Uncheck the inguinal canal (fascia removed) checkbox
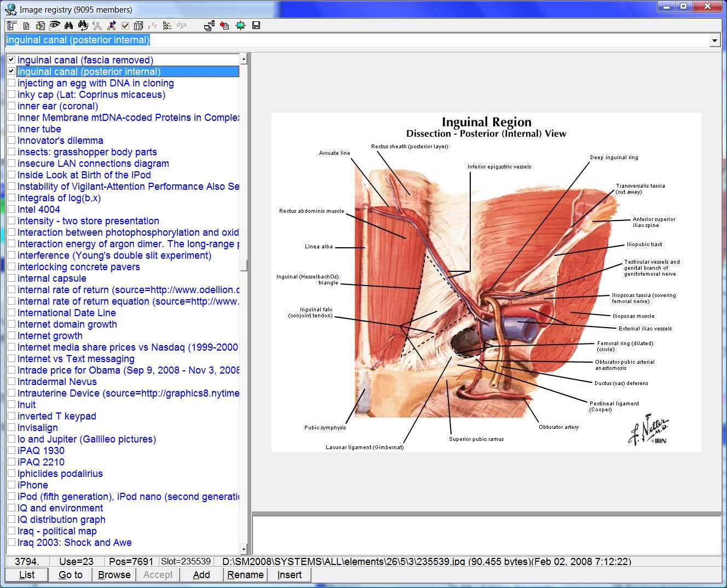The height and width of the screenshot is (588, 727). tap(11, 60)
